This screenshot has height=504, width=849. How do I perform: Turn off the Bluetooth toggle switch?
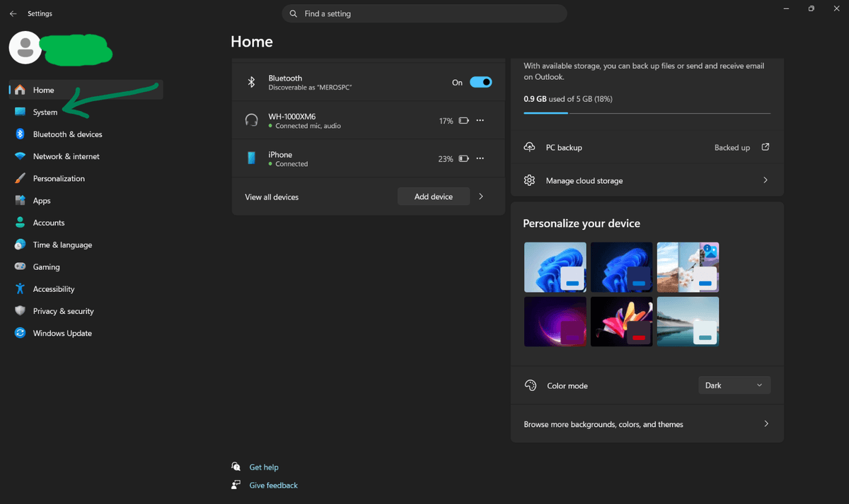pyautogui.click(x=480, y=82)
